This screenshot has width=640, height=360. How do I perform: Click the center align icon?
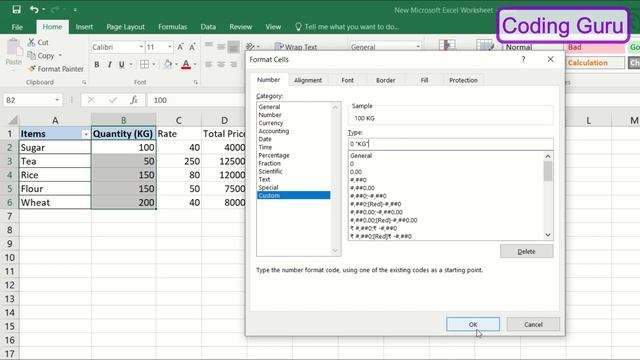click(x=221, y=64)
